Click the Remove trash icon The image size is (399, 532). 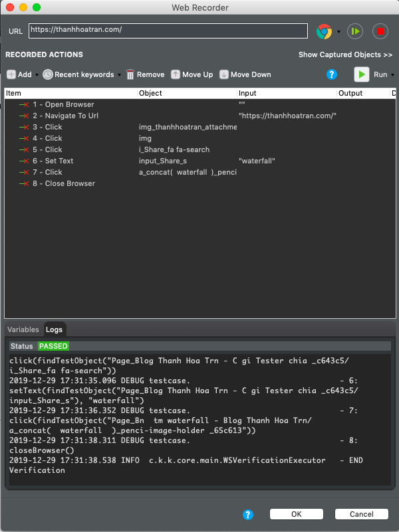click(x=130, y=74)
